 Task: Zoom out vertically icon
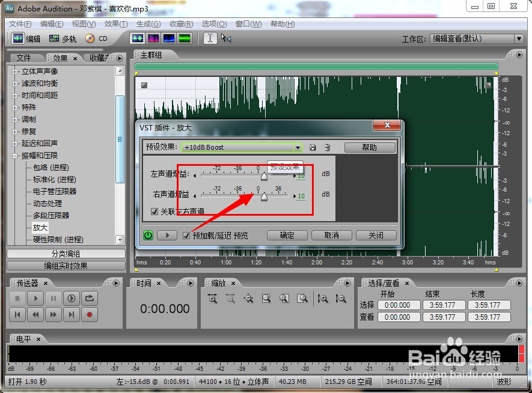340,299
